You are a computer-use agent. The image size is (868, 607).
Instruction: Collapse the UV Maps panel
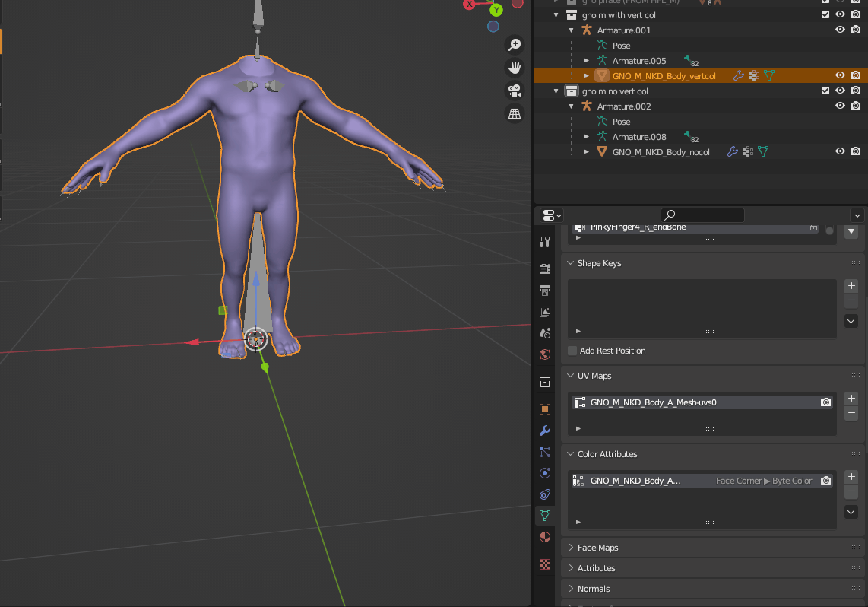click(570, 376)
